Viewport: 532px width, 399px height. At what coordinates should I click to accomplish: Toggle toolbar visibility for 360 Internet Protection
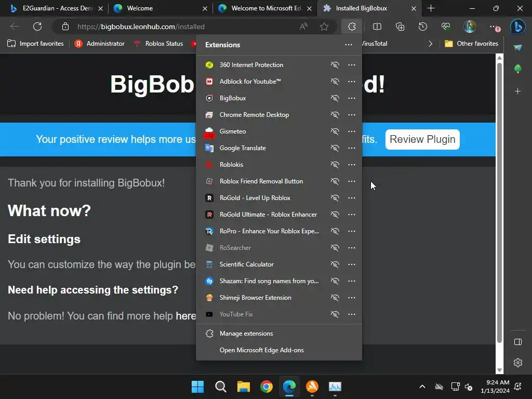point(335,65)
